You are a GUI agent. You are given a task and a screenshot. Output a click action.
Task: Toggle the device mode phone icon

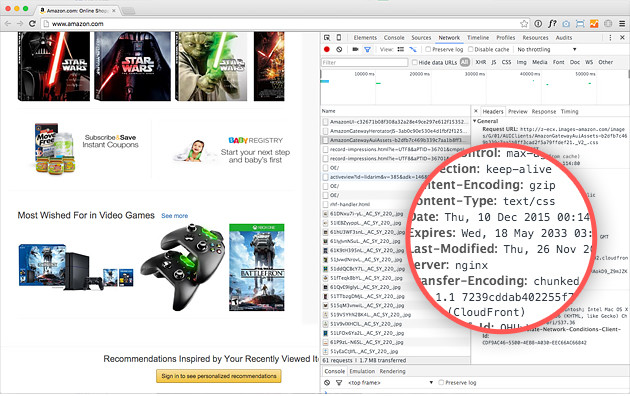(x=339, y=37)
